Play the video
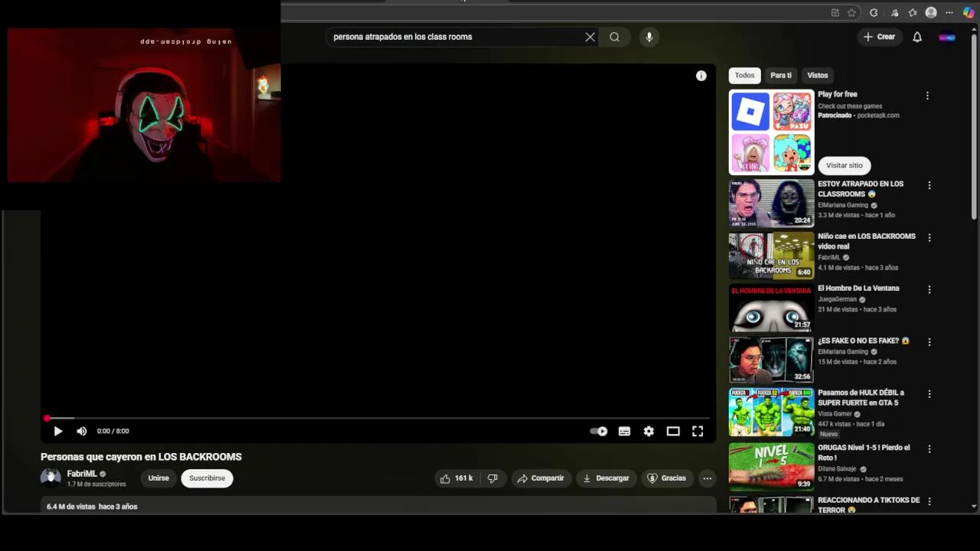This screenshot has height=551, width=980. pos(58,431)
